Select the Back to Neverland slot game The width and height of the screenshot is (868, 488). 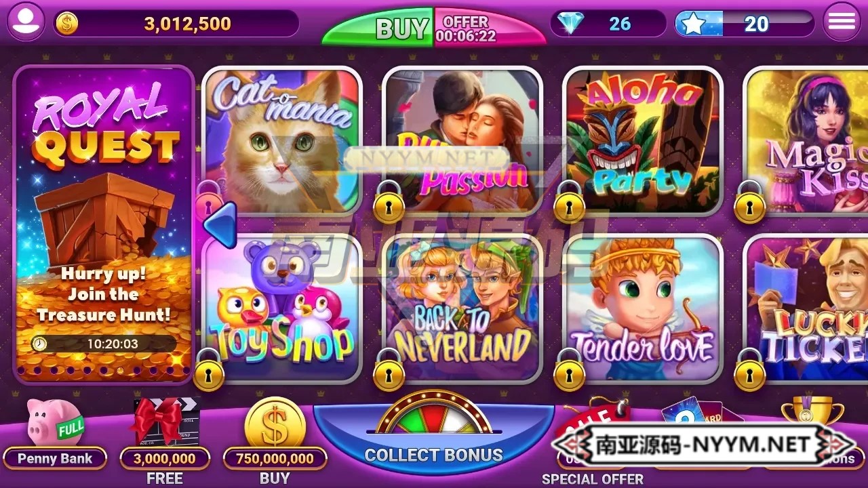click(462, 308)
